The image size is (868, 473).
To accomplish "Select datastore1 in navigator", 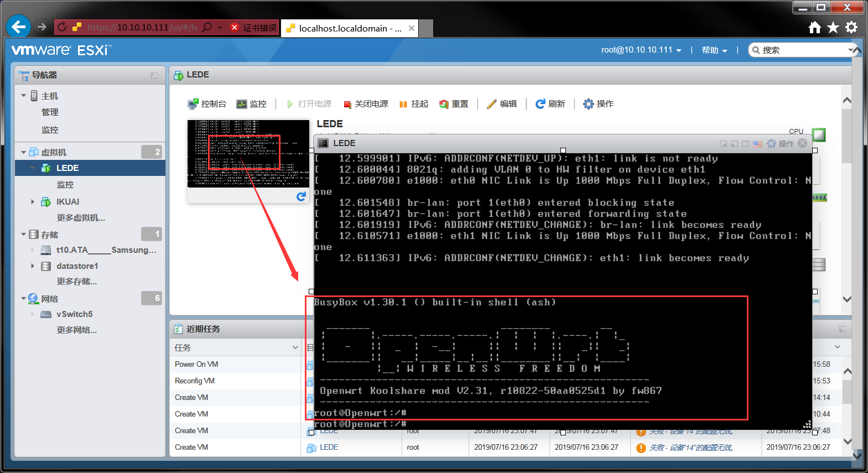I will coord(77,266).
